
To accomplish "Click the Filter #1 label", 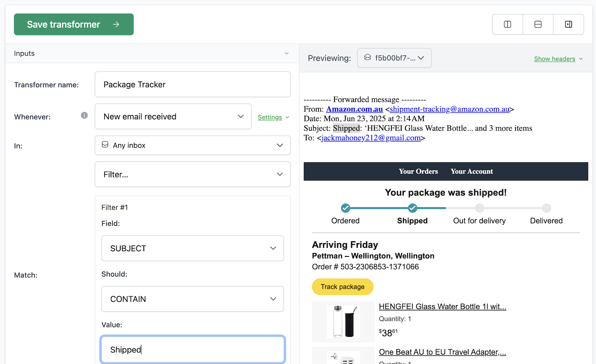I will 115,207.
